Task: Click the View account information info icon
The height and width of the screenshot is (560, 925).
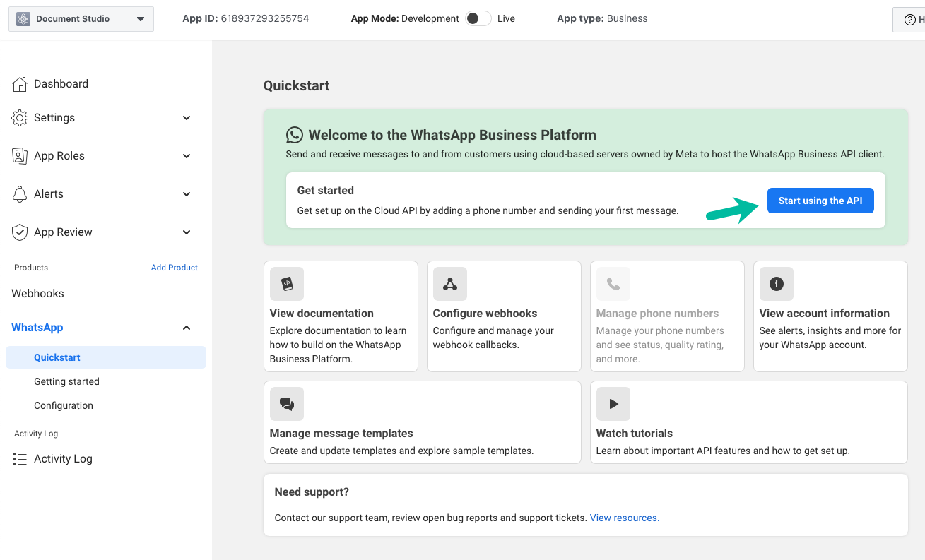Action: (777, 284)
